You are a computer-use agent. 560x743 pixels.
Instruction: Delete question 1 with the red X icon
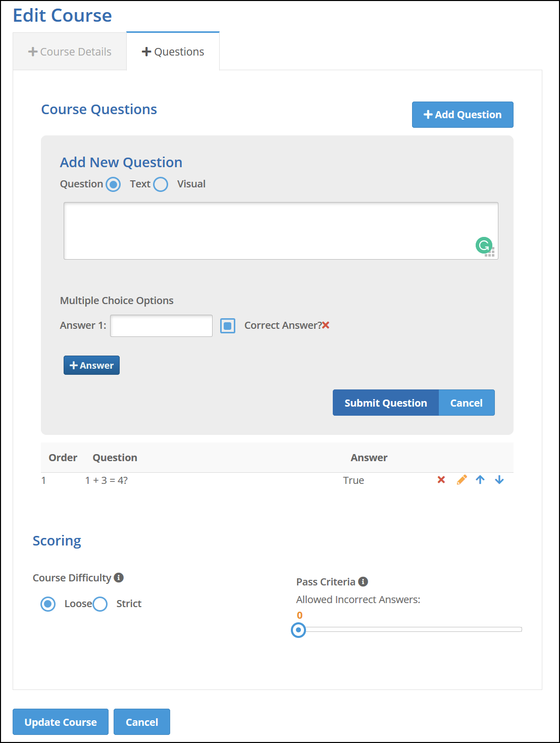[441, 480]
